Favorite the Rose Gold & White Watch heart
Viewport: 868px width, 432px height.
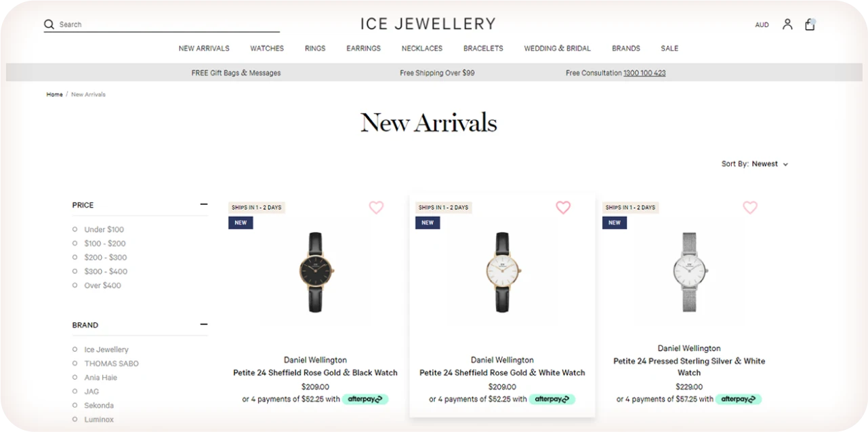[563, 208]
